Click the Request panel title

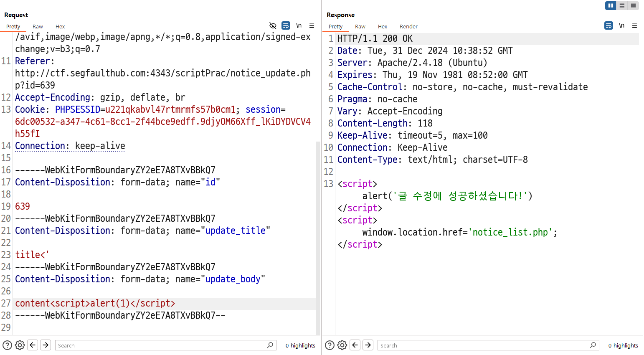pos(16,15)
